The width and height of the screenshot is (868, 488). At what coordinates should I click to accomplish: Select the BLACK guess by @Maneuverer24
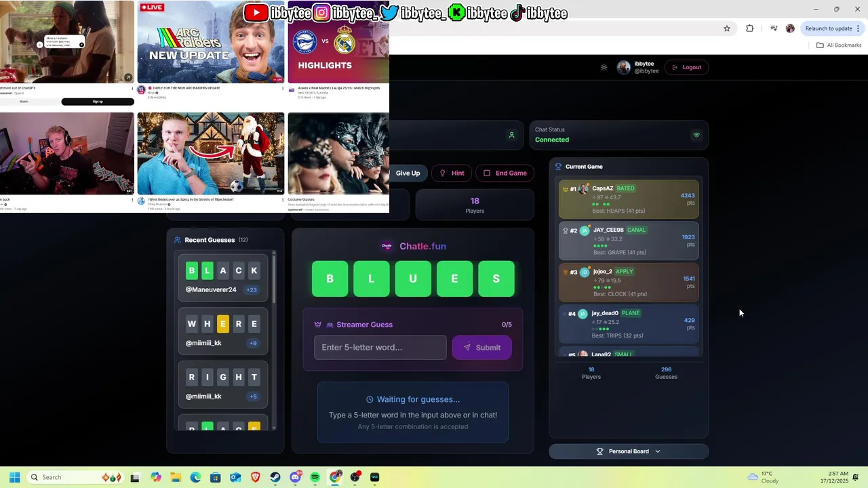click(223, 277)
